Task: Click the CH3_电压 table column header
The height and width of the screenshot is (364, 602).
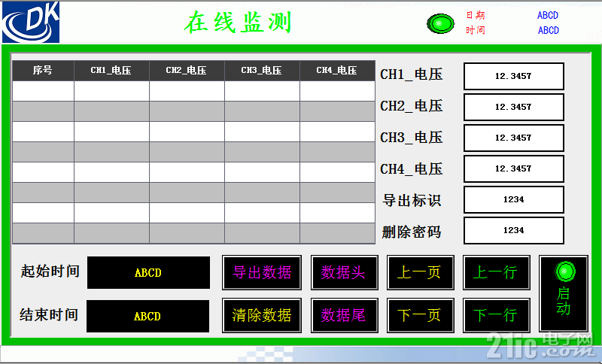Action: pyautogui.click(x=262, y=71)
